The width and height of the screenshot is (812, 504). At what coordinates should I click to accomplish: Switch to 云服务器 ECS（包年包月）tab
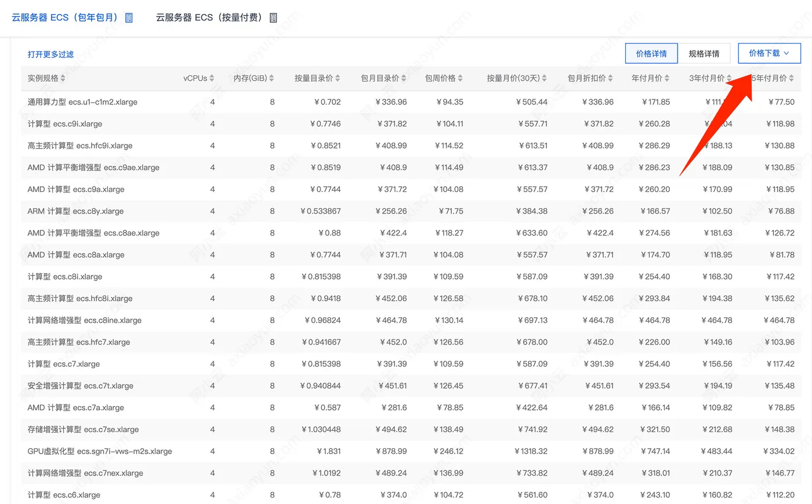pyautogui.click(x=64, y=18)
